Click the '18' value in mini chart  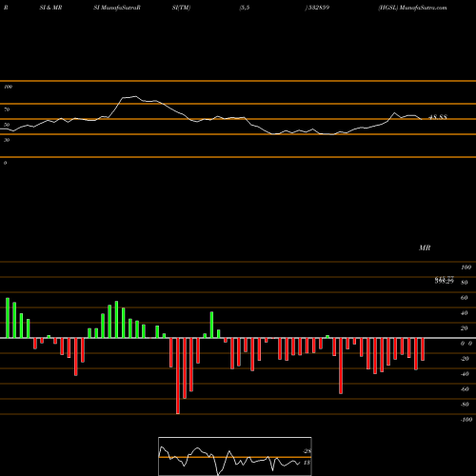point(307,463)
